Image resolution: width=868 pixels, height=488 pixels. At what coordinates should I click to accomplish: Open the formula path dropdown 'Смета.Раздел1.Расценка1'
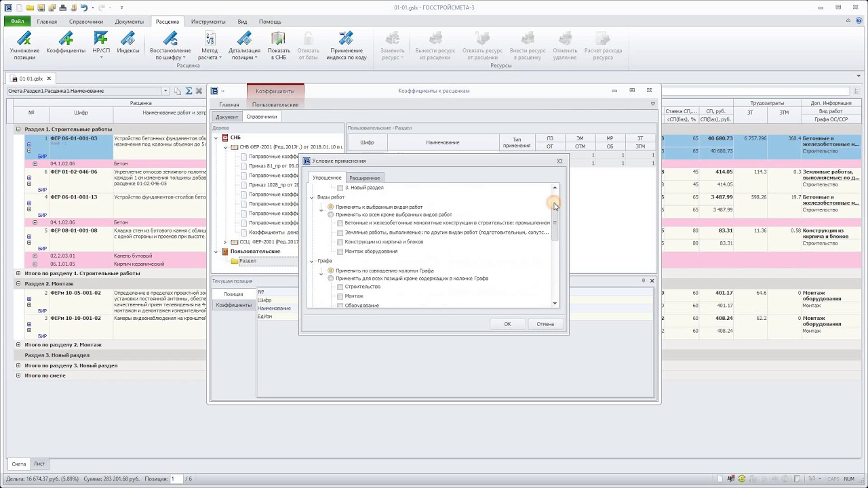tap(165, 91)
